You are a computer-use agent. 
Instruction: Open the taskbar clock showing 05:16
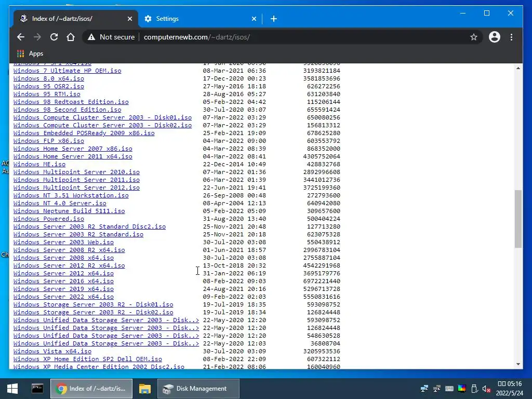pyautogui.click(x=510, y=389)
